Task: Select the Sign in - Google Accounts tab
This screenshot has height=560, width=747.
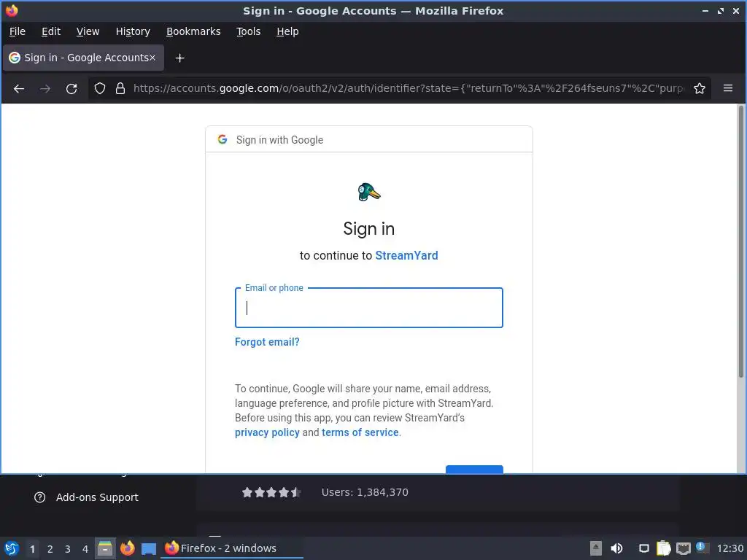Action: click(83, 58)
